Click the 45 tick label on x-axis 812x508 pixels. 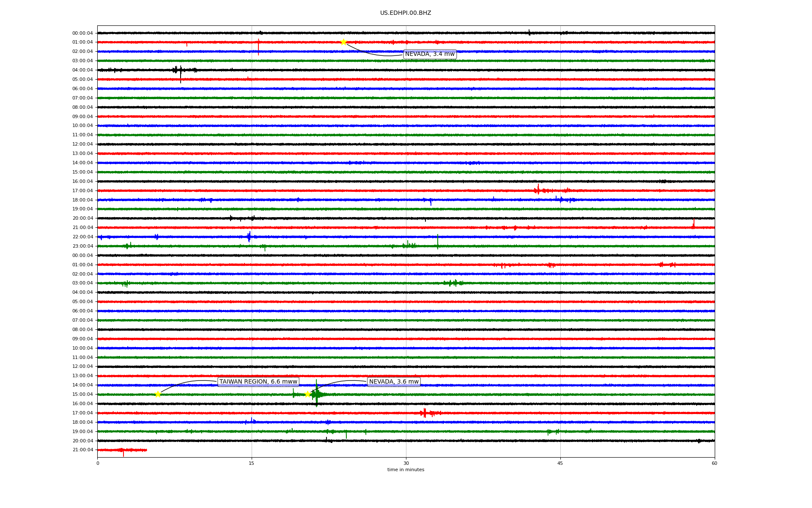pos(560,464)
